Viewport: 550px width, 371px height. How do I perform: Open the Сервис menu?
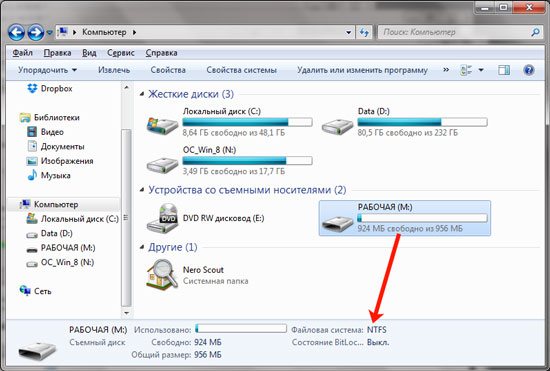tap(121, 53)
